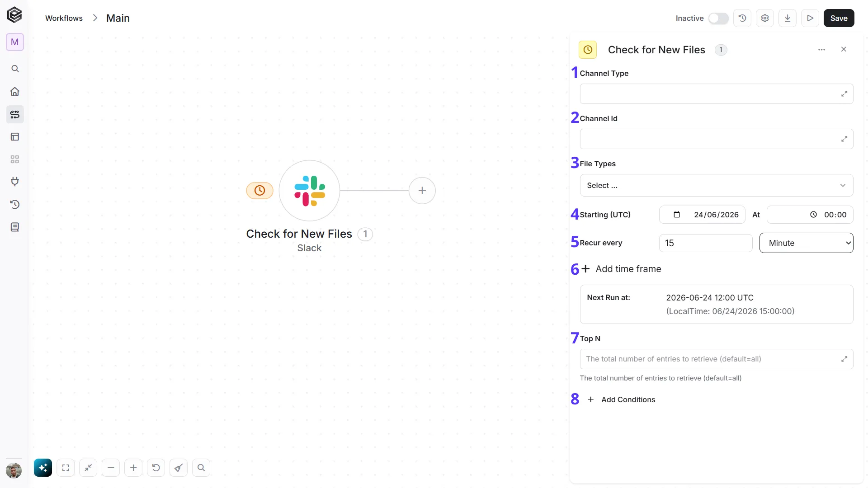Open the Workflows sidebar icon

pos(15,114)
